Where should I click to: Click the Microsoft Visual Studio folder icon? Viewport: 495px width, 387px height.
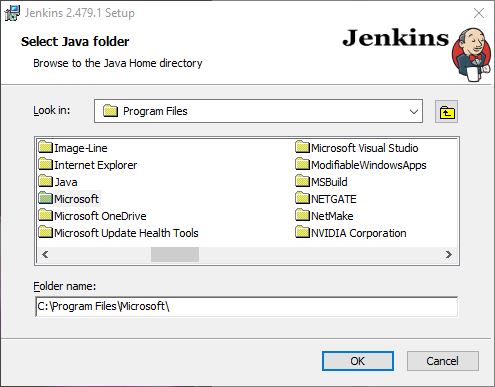click(x=303, y=147)
